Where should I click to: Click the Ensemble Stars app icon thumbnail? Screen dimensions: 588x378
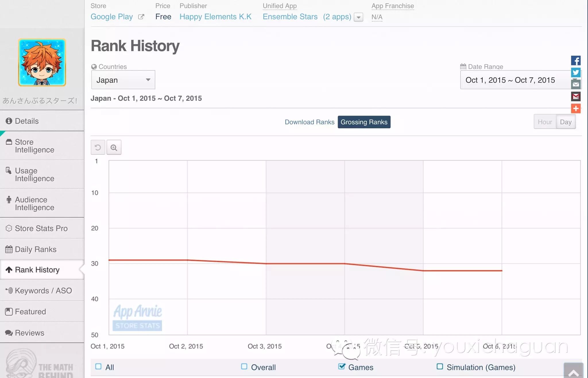coord(42,62)
